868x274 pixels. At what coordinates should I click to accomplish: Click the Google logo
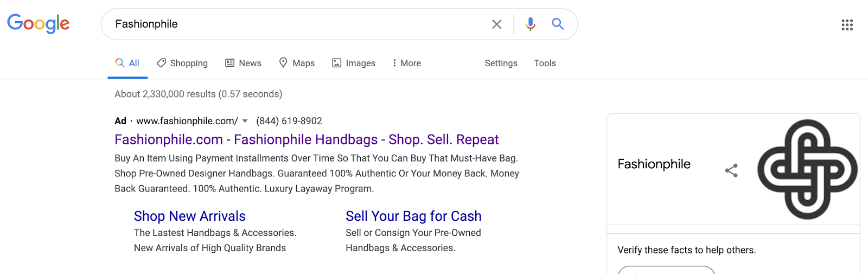click(38, 24)
